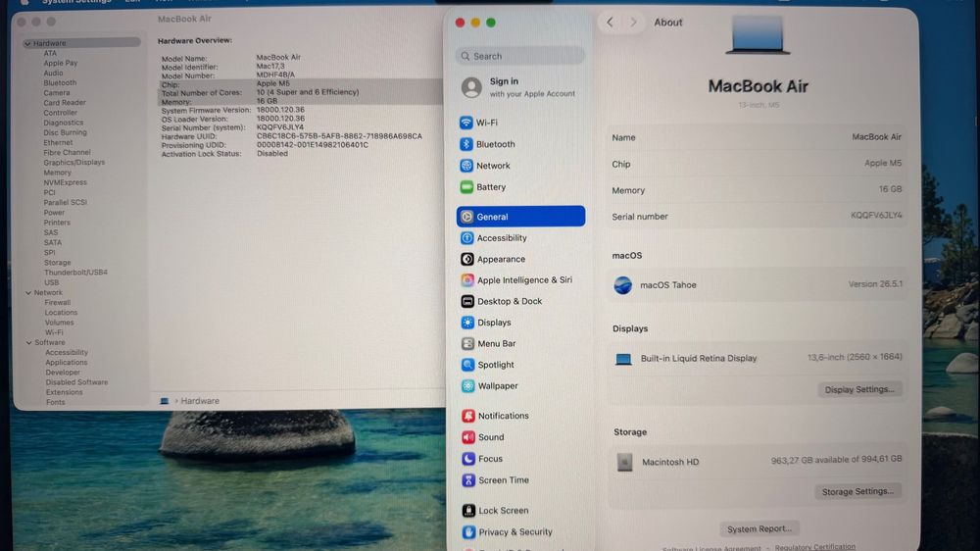Screen dimensions: 980x551
Task: Select Storage in System Information sidebar
Action: click(57, 263)
